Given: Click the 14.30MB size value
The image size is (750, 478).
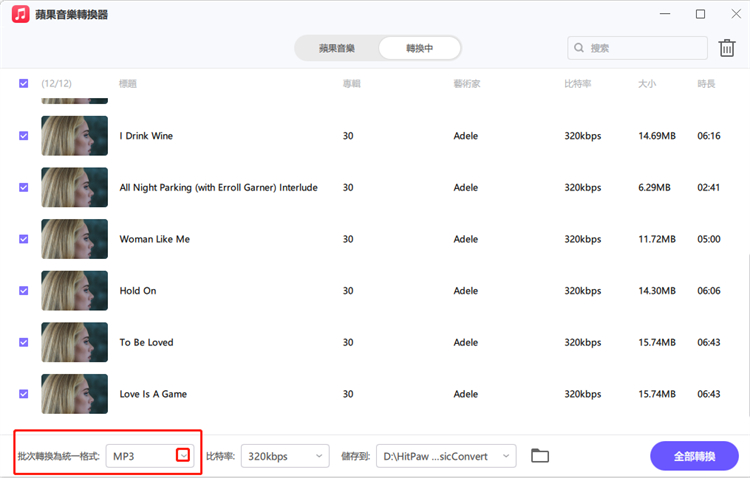Looking at the screenshot, I should point(657,291).
